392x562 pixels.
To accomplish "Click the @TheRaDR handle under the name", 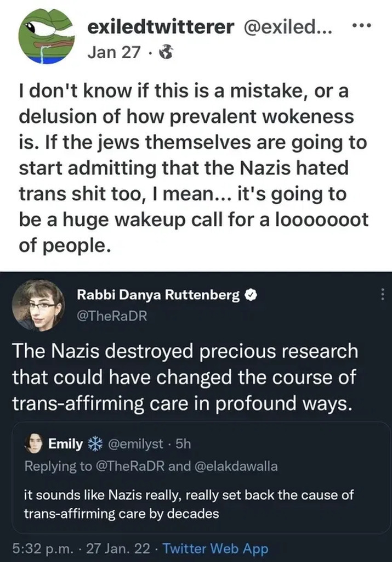I will pyautogui.click(x=112, y=316).
